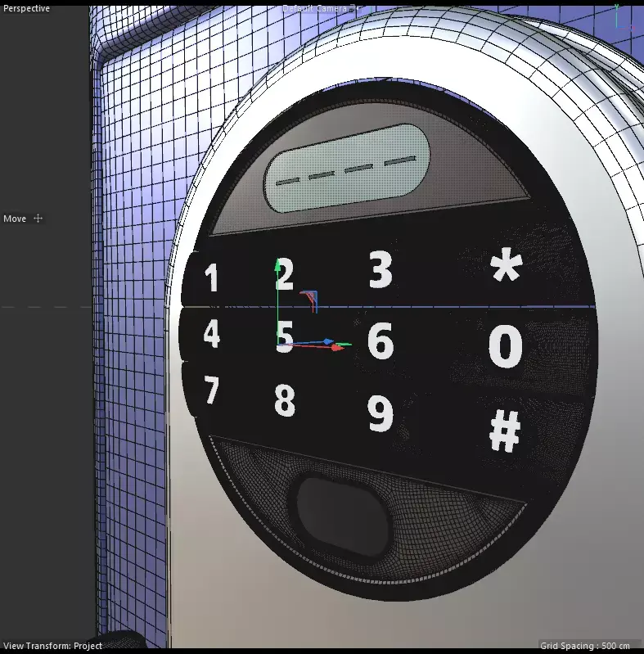This screenshot has height=654, width=644.
Task: Click the Move tool label
Action: [15, 219]
